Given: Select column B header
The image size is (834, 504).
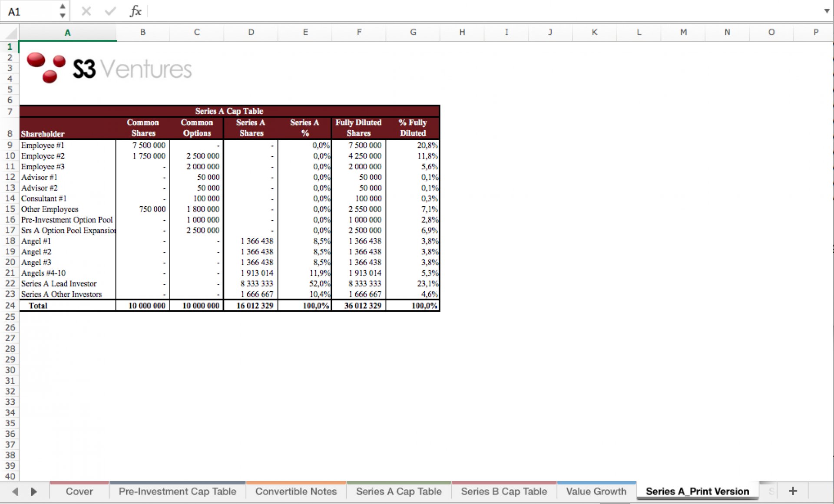Looking at the screenshot, I should pyautogui.click(x=142, y=33).
